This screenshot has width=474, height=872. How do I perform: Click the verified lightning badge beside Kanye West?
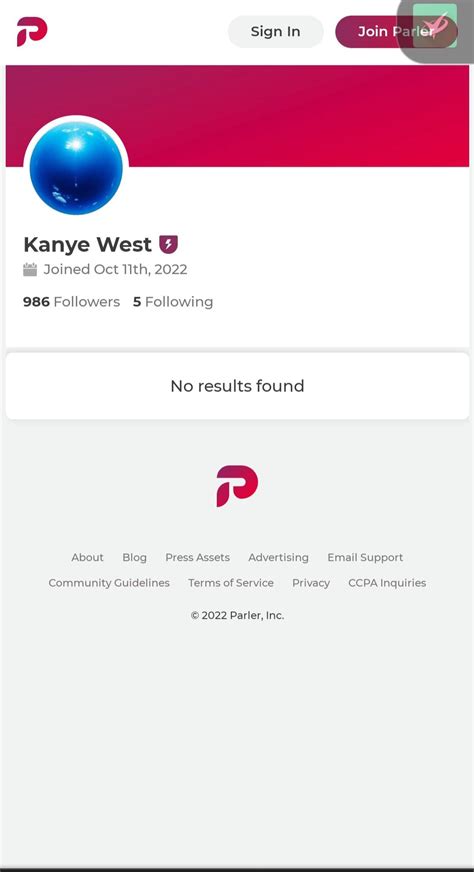click(169, 244)
